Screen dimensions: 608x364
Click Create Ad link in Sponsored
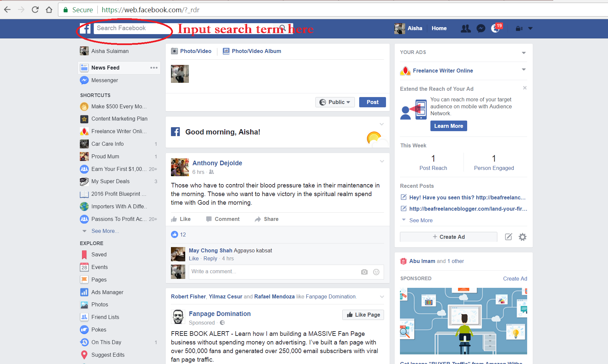(515, 279)
